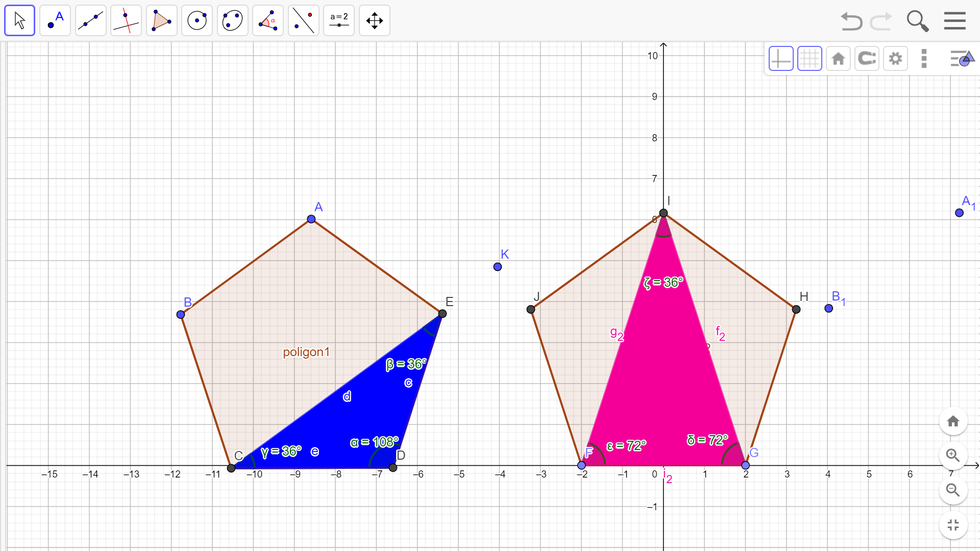
Task: Expand the three-dot more options
Action: [924, 59]
